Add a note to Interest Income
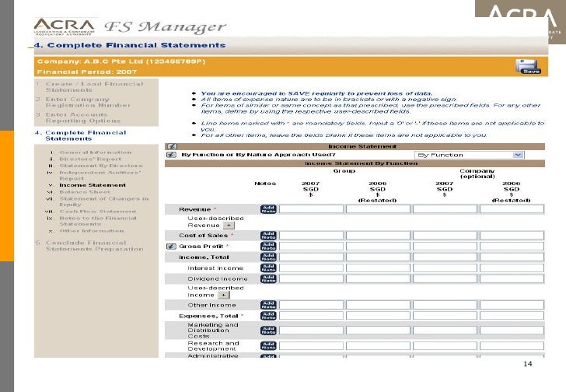The height and width of the screenshot is (392, 566). coord(268,268)
